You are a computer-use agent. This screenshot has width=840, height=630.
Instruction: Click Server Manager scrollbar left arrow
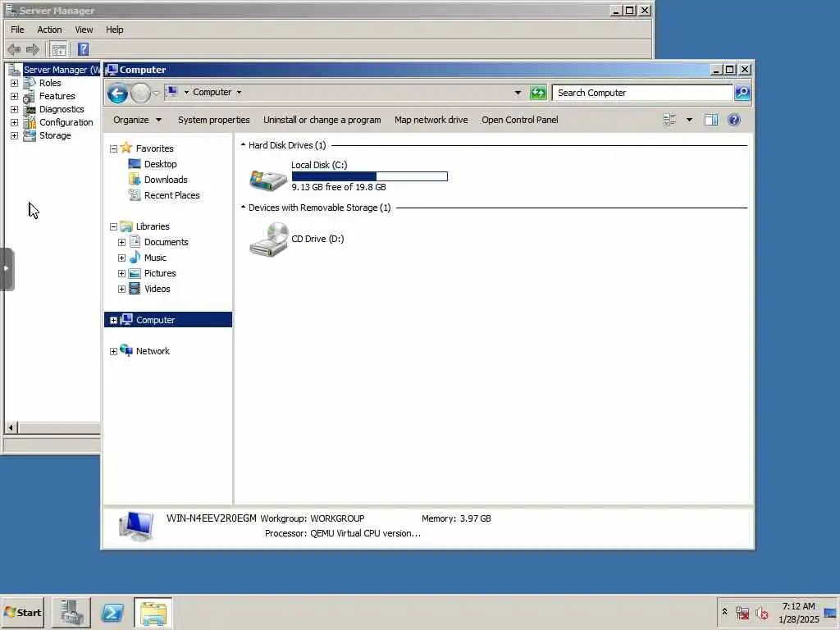(11, 427)
